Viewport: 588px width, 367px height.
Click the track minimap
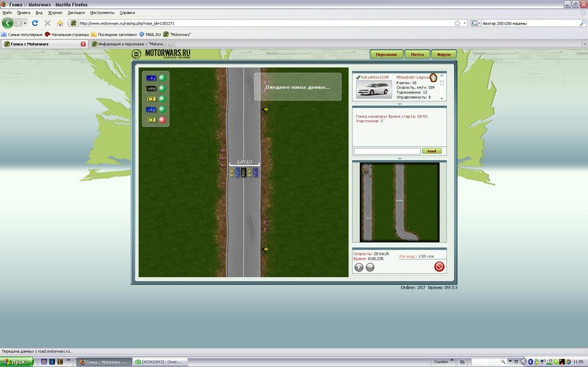[x=400, y=202]
